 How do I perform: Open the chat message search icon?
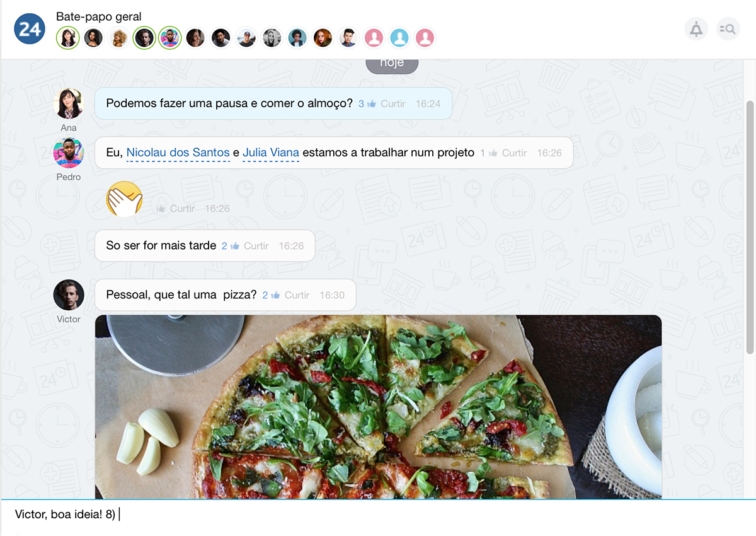pos(728,29)
